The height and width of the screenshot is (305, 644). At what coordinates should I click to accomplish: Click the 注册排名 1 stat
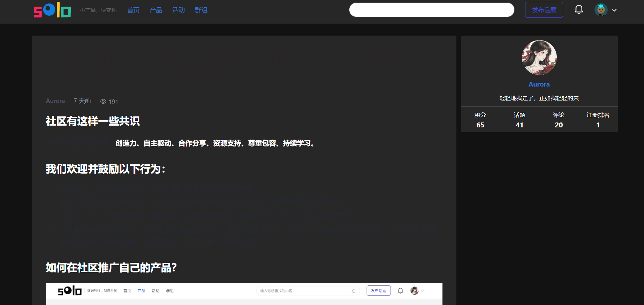598,120
